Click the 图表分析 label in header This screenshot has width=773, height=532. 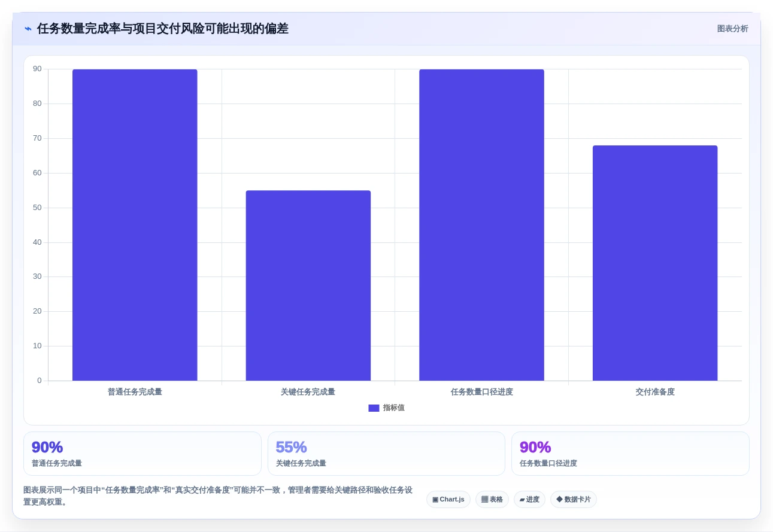coord(732,29)
